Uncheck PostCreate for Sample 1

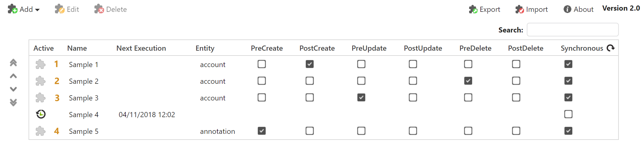point(310,64)
